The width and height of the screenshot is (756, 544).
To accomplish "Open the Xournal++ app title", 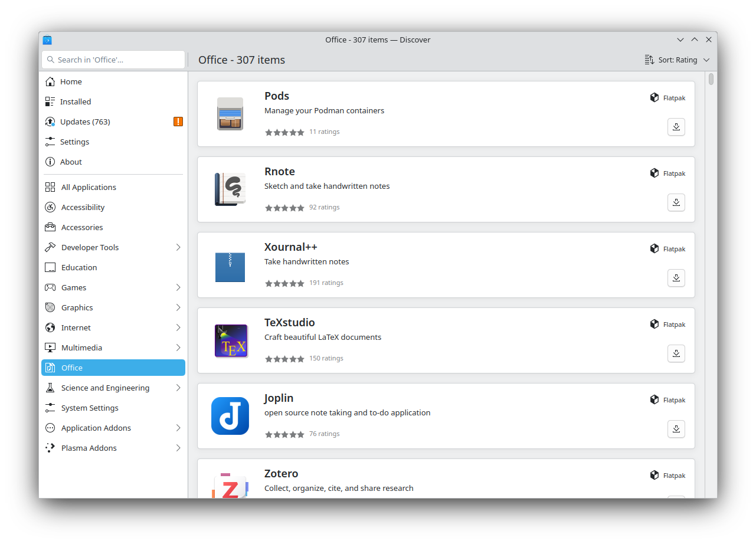I will [x=291, y=247].
